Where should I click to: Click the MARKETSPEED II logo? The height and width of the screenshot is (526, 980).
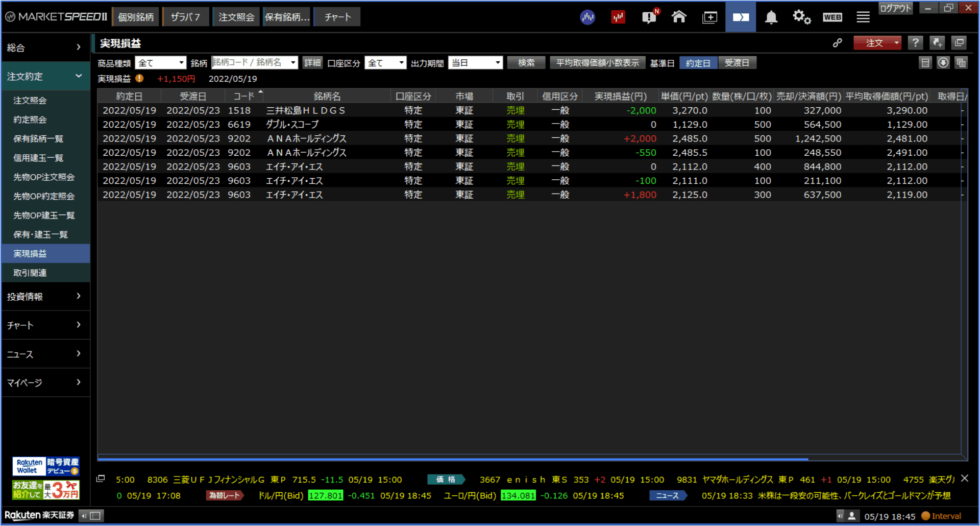pyautogui.click(x=56, y=17)
